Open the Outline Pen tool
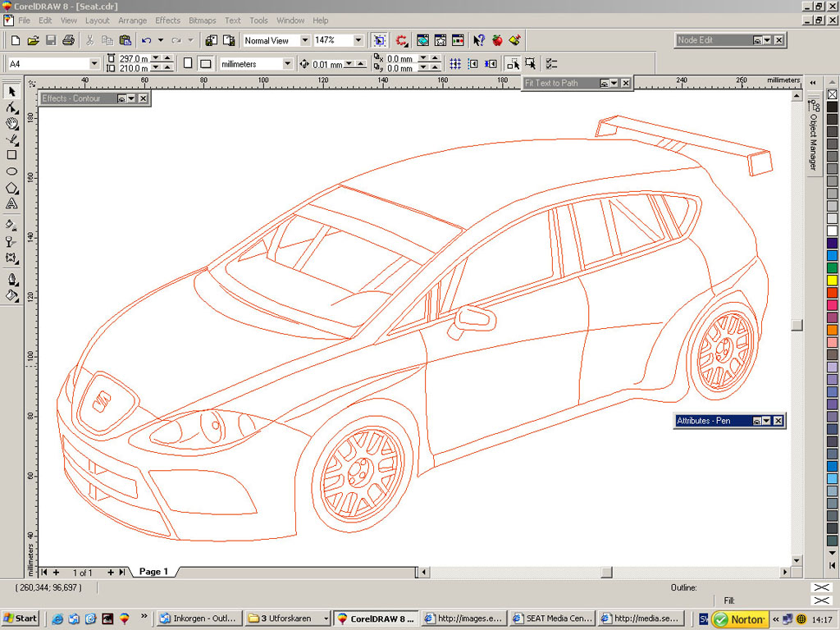This screenshot has width=840, height=630. [x=11, y=279]
